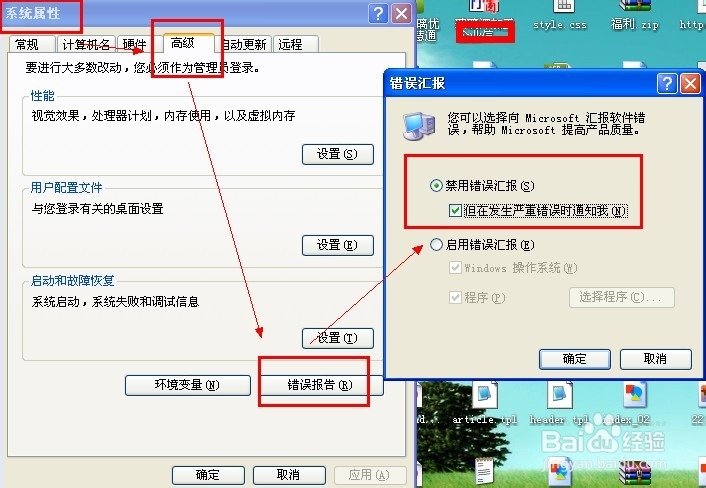This screenshot has height=488, width=706.
Task: Switch to the 硬件 tab
Action: 134,45
